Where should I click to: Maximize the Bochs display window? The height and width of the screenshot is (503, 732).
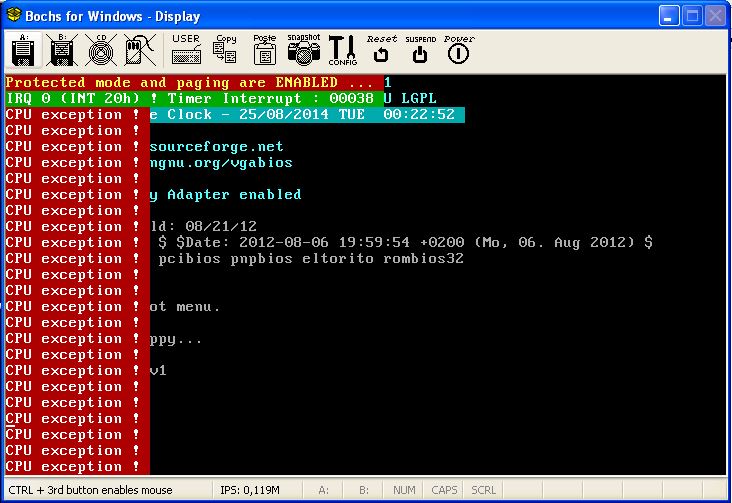(691, 16)
